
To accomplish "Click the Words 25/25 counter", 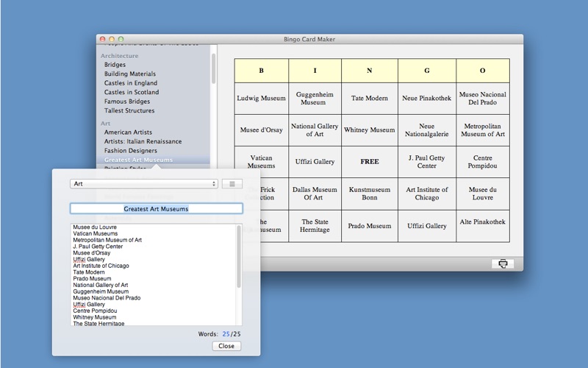I will [x=219, y=334].
